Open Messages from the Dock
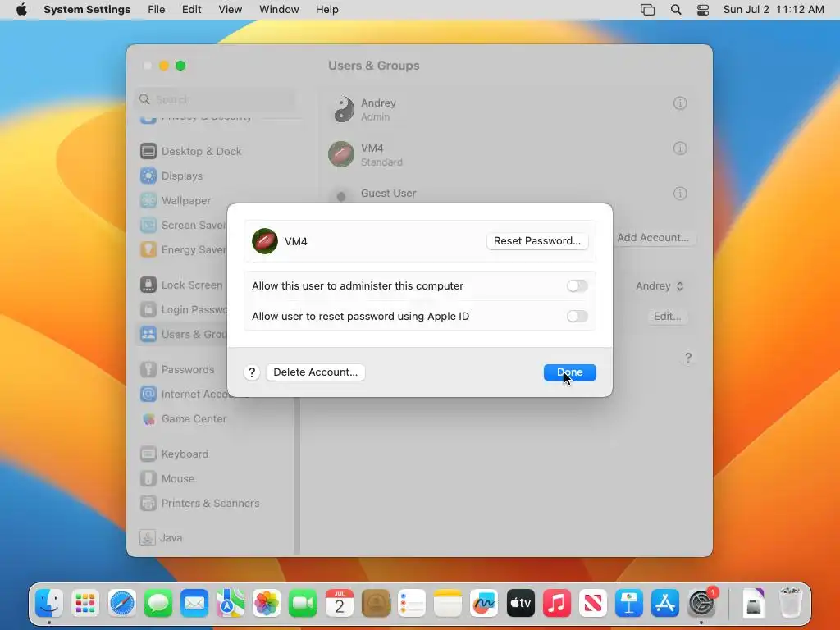Viewport: 840px width, 630px height. coord(158,604)
